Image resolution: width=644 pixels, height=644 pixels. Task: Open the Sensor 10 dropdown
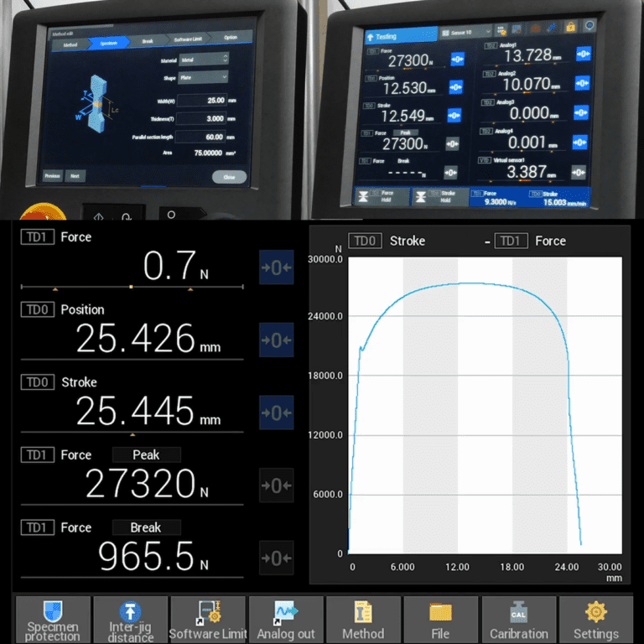[466, 32]
